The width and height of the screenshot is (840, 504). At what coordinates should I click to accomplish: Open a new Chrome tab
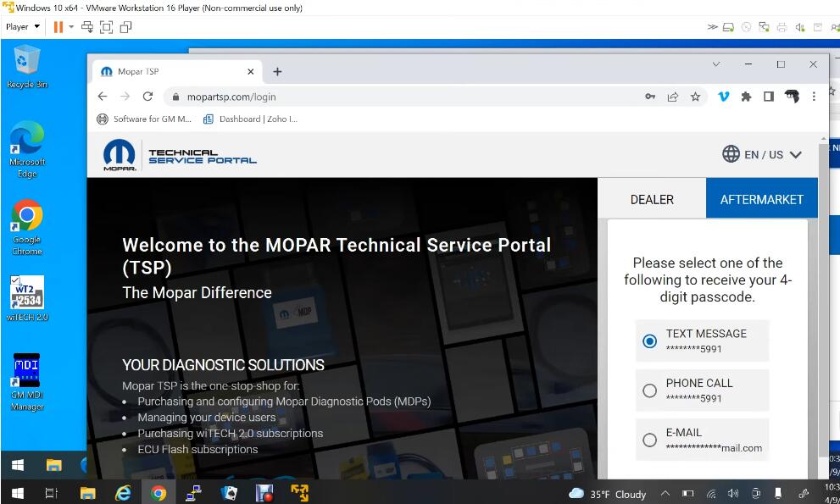pos(277,71)
